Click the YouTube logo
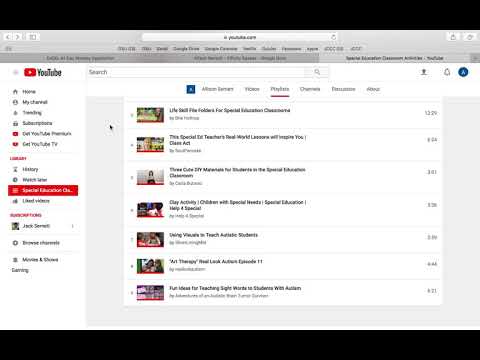Image resolution: width=480 pixels, height=360 pixels. tap(43, 72)
